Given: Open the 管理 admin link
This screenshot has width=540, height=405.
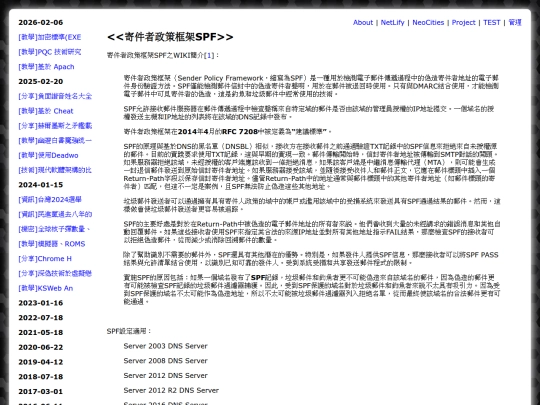Looking at the screenshot, I should pos(515,22).
